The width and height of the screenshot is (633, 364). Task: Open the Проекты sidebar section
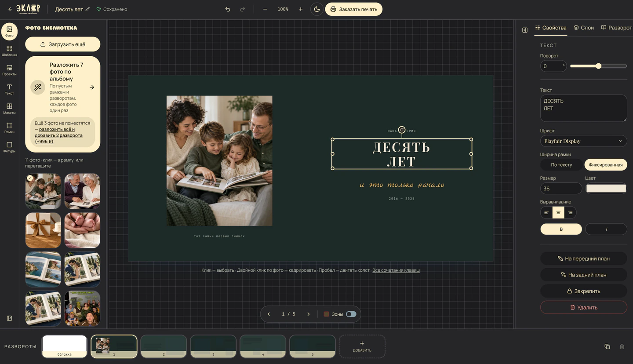pyautogui.click(x=9, y=70)
